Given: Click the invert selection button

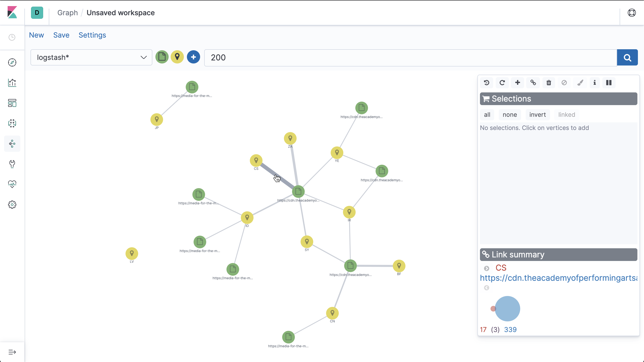Looking at the screenshot, I should 537,115.
